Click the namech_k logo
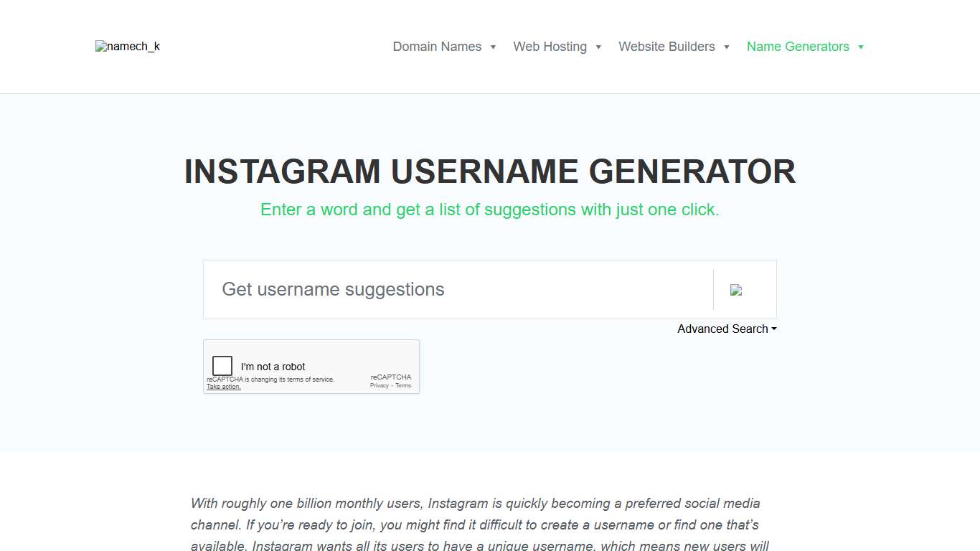 127,46
